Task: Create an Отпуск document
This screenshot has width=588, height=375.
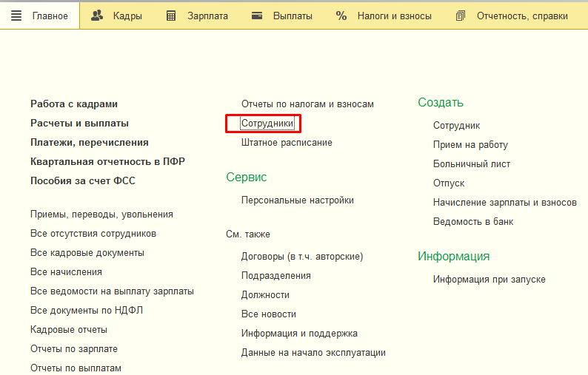Action: pos(449,183)
